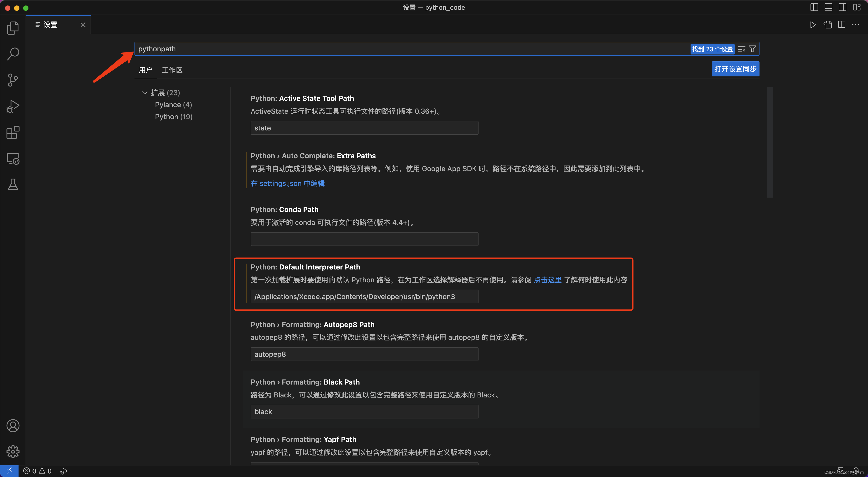The height and width of the screenshot is (477, 868).
Task: Click Formatting: Autopep8 Path setting title
Action: 312,325
